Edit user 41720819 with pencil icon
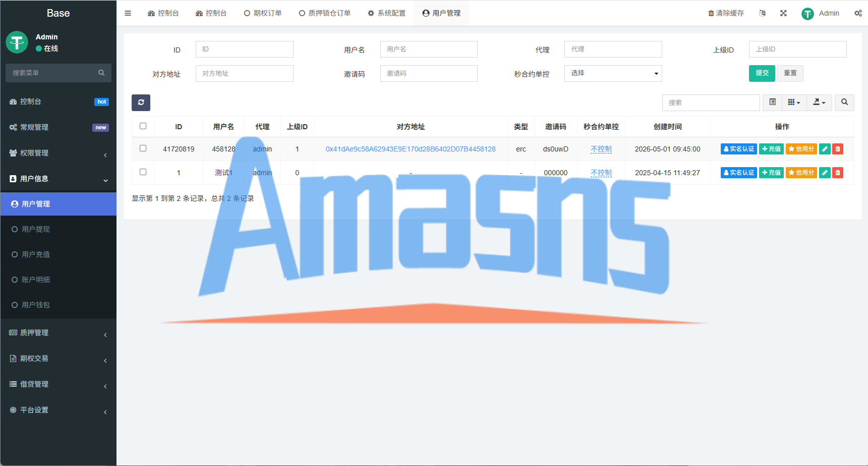Screen dimensions: 868x466 825,149
